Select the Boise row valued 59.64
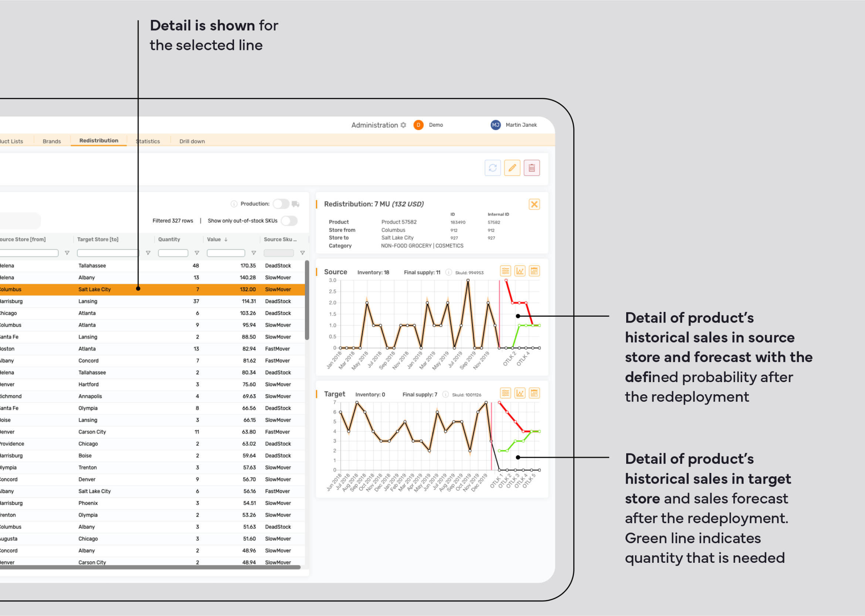 (152, 456)
